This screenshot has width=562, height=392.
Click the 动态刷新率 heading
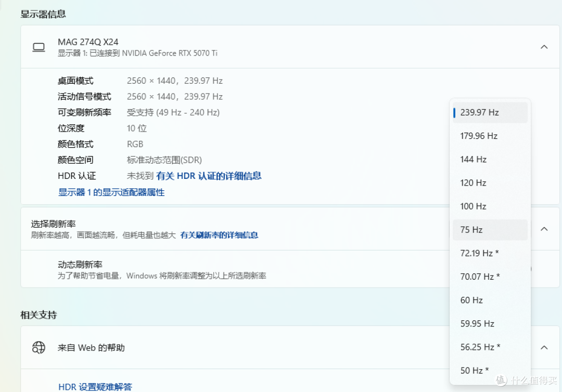tap(80, 265)
